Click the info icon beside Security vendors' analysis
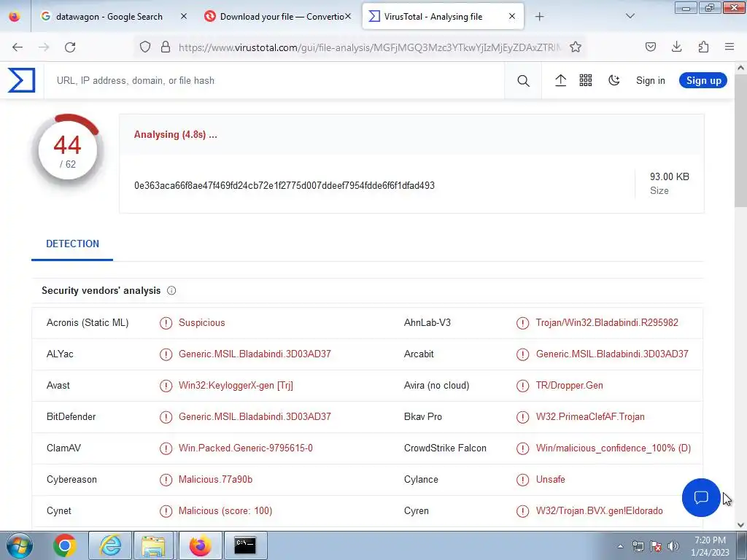Screen dimensions: 747x560 tap(171, 290)
